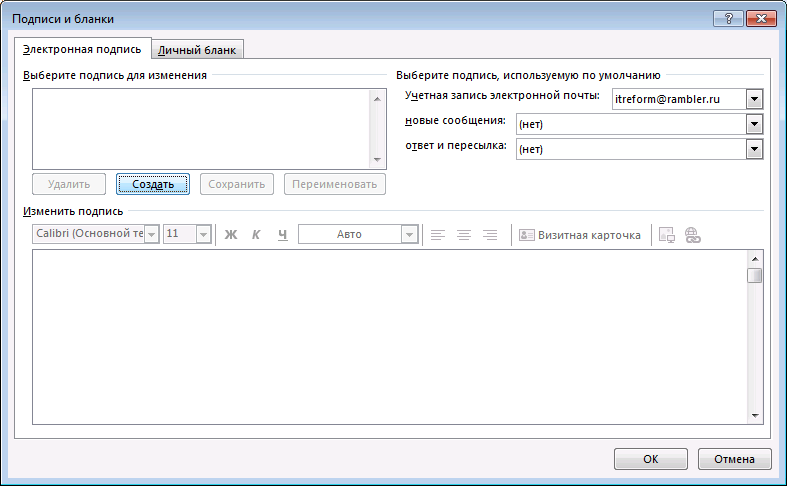Screen dimensions: 787x486
Task: Open the font size 11 dropdown
Action: tap(203, 234)
